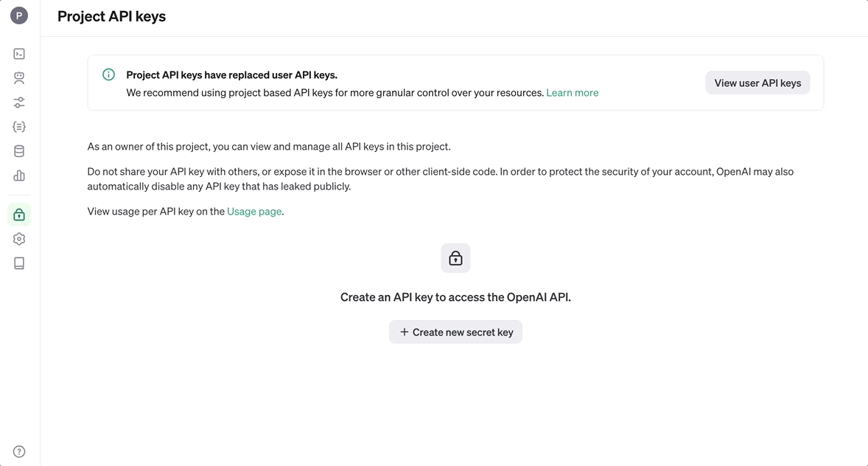This screenshot has width=868, height=466.
Task: Open the Assistants robot icon in sidebar
Action: pyautogui.click(x=19, y=78)
